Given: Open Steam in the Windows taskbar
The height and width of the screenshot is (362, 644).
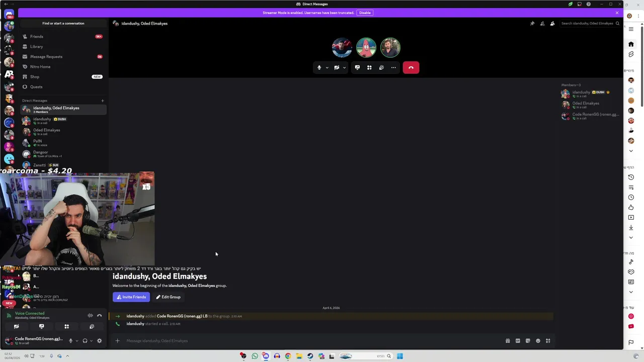Looking at the screenshot, I should click(310, 356).
